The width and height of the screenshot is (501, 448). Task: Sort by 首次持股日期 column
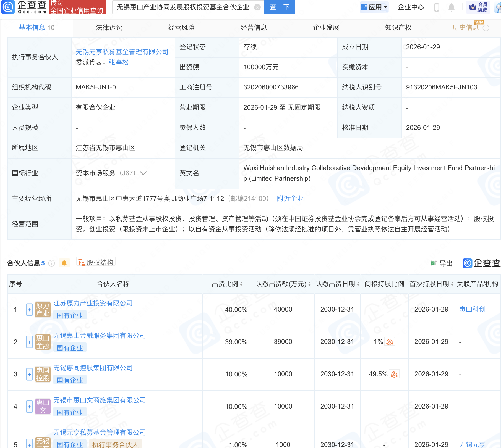[x=452, y=284]
